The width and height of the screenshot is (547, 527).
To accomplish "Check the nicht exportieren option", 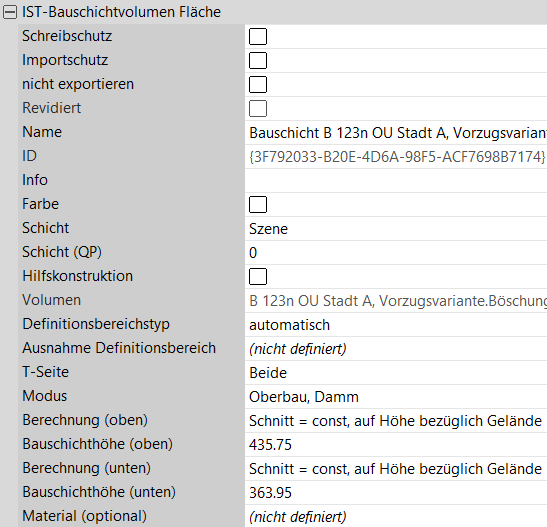I will tap(258, 85).
